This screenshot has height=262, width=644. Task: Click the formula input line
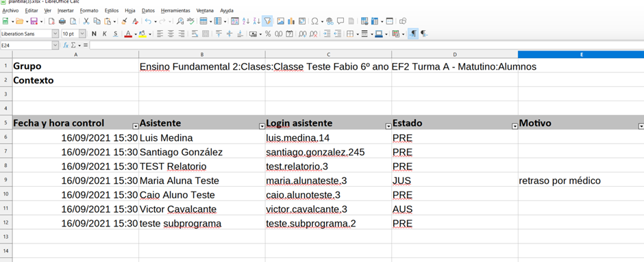click(x=367, y=45)
